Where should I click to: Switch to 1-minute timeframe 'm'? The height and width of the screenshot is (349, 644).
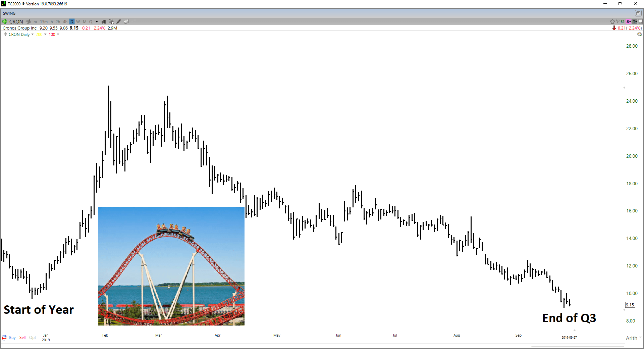click(35, 21)
